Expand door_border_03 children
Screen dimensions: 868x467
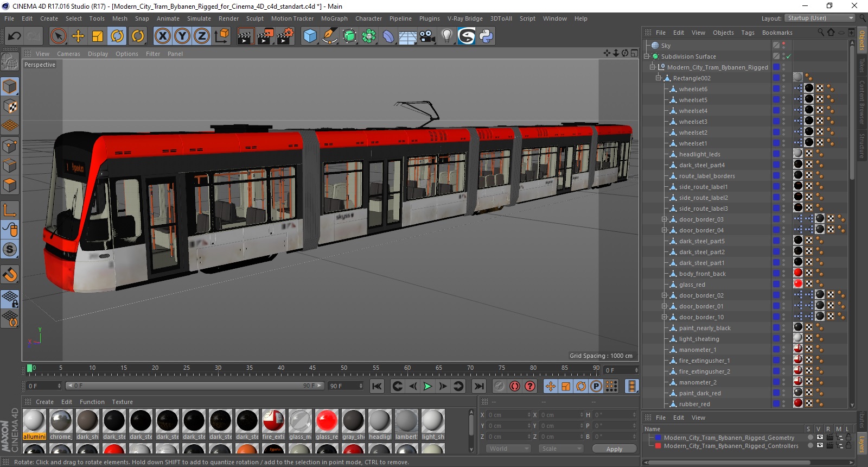(x=665, y=219)
